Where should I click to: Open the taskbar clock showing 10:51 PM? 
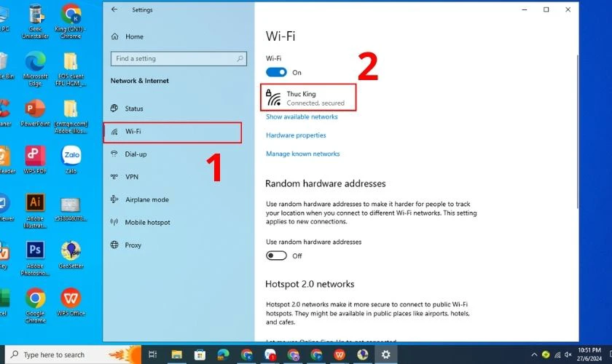coord(589,355)
